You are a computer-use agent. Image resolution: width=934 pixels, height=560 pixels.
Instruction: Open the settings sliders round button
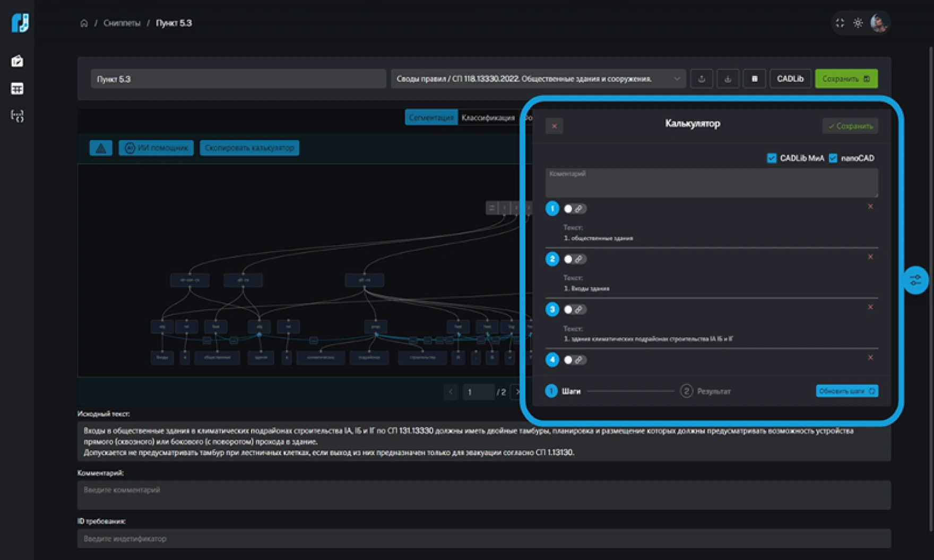click(x=915, y=280)
